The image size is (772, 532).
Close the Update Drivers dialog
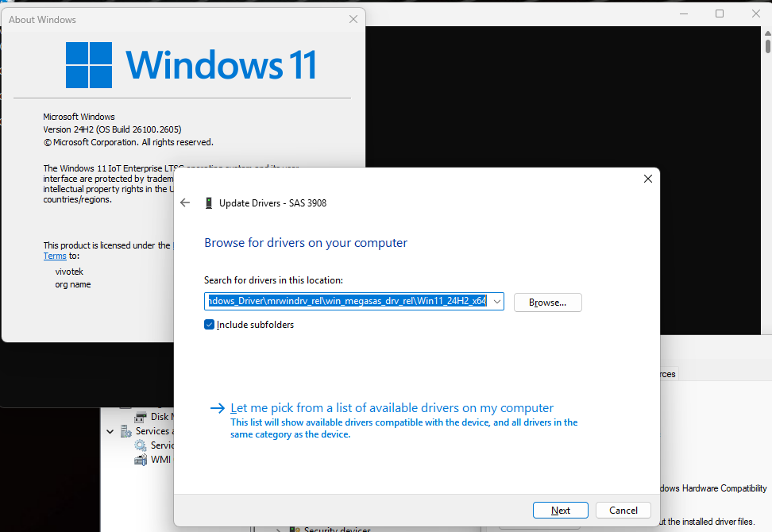[x=648, y=179]
